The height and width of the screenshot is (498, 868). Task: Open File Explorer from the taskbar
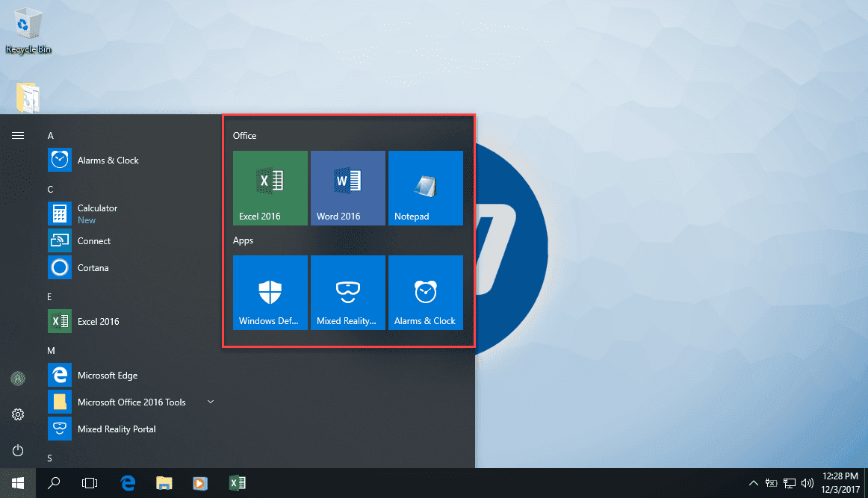click(164, 483)
